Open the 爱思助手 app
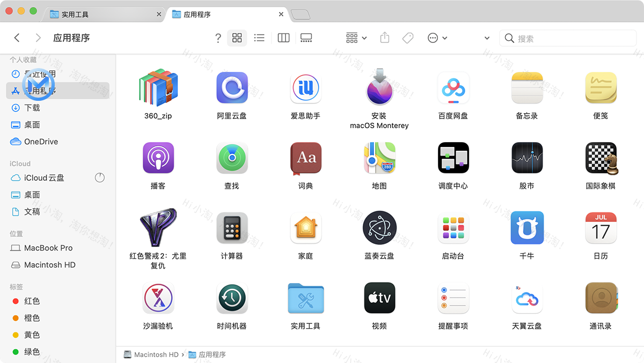 point(305,87)
